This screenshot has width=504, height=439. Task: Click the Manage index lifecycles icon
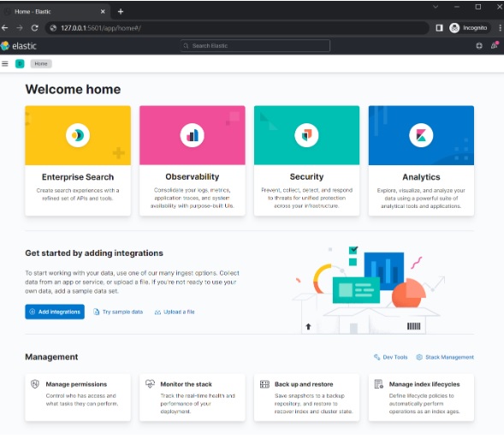(x=379, y=384)
